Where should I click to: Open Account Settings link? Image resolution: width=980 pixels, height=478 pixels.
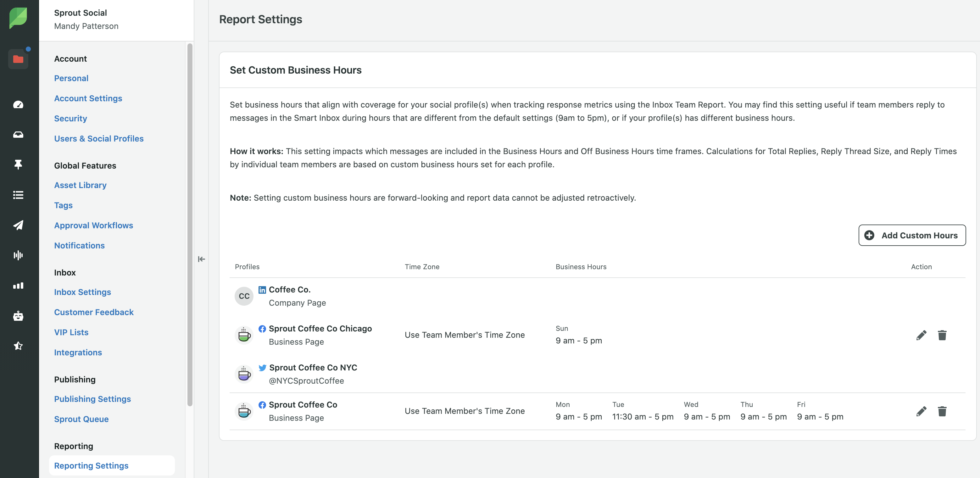click(88, 98)
